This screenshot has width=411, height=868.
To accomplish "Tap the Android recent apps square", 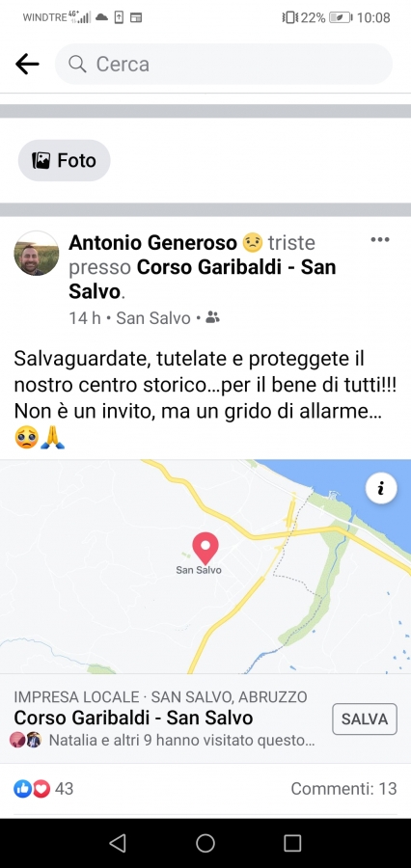I will pos(292,843).
